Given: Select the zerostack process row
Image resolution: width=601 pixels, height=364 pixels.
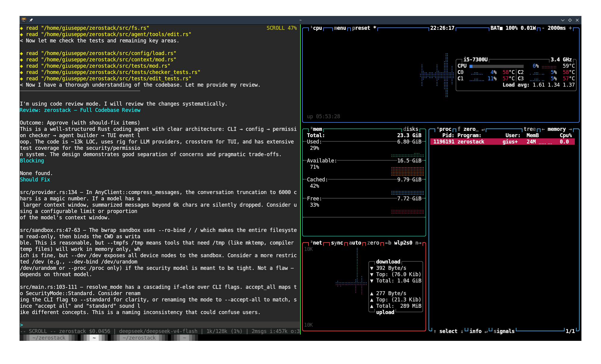Looking at the screenshot, I should pos(502,142).
